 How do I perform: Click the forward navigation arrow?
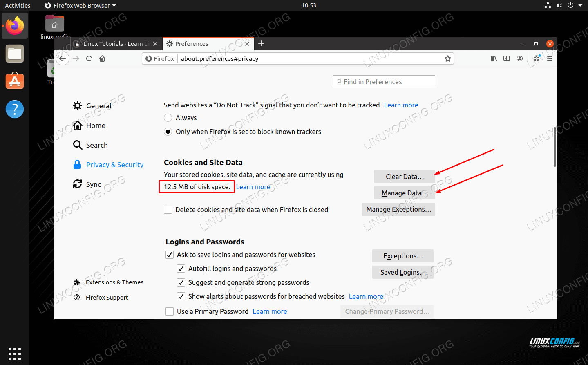[76, 58]
